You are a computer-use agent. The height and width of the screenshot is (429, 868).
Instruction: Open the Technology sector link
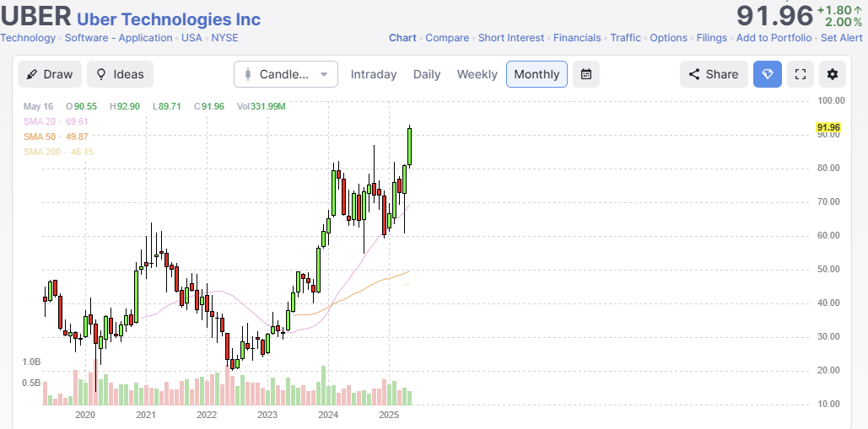tap(28, 38)
